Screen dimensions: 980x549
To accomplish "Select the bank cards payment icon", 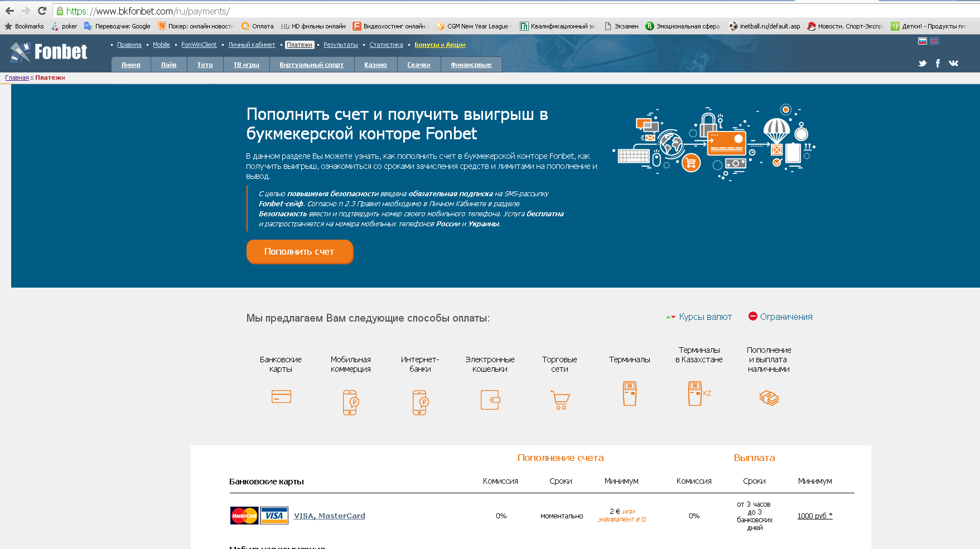I will pyautogui.click(x=281, y=397).
